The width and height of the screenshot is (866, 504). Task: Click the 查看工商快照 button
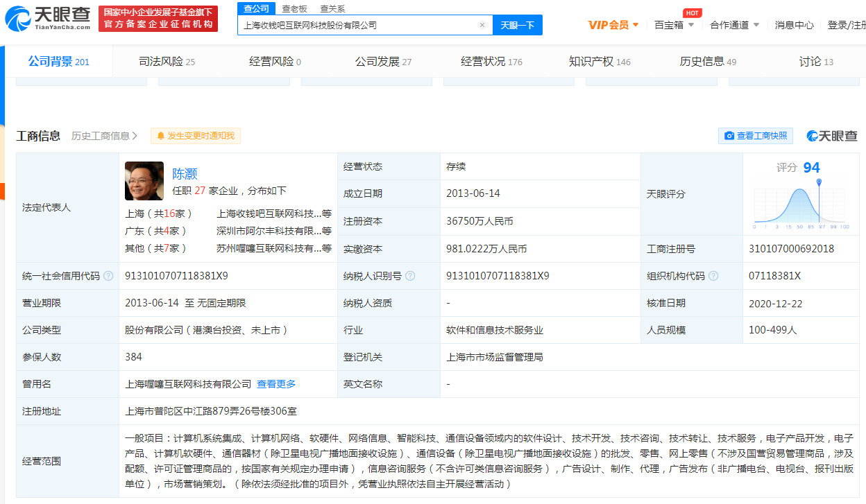(756, 136)
